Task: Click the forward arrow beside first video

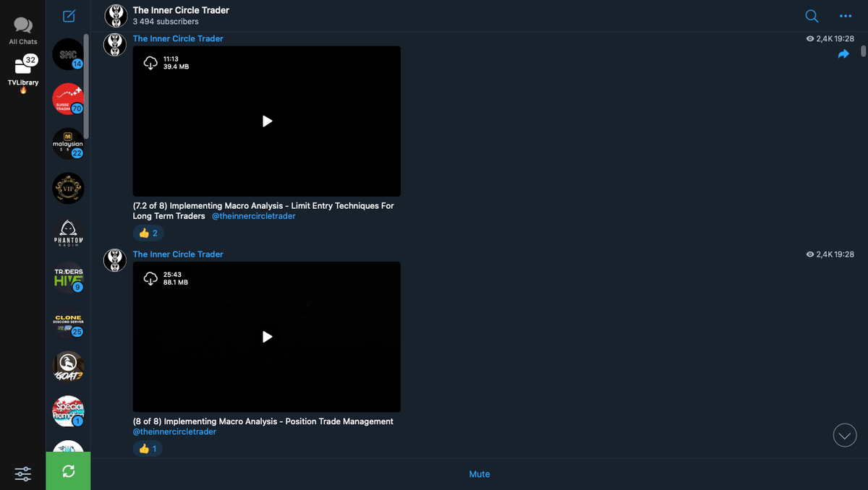Action: pos(843,54)
